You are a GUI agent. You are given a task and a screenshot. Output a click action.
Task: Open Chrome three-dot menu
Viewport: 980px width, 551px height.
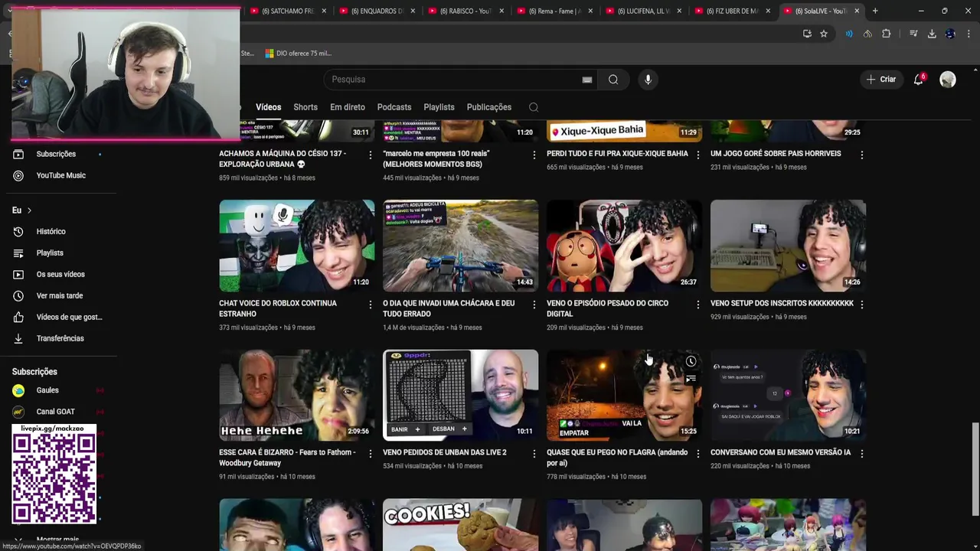tap(969, 34)
